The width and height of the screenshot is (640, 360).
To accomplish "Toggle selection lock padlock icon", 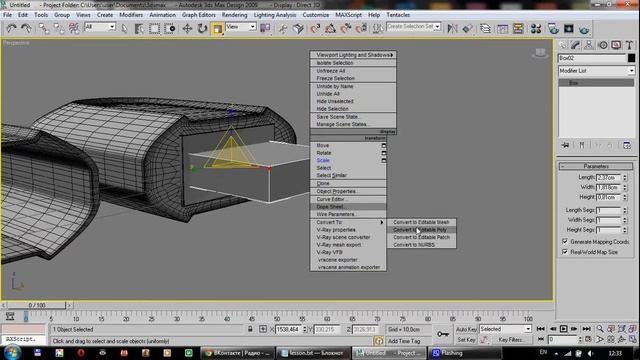I will pyautogui.click(x=250, y=329).
